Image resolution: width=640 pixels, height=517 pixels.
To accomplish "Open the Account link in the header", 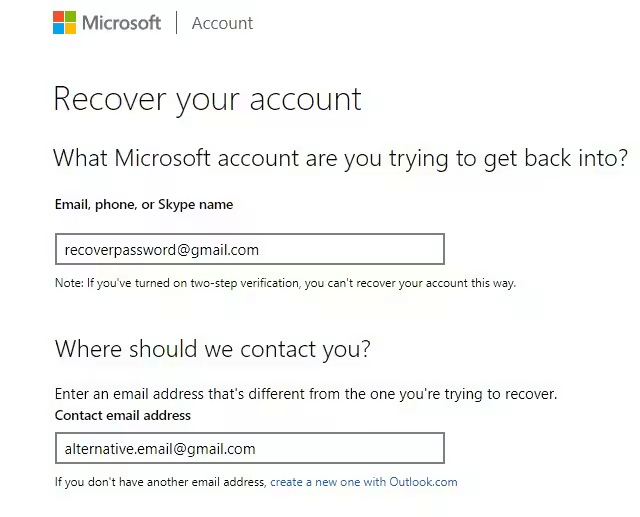I will pyautogui.click(x=222, y=23).
